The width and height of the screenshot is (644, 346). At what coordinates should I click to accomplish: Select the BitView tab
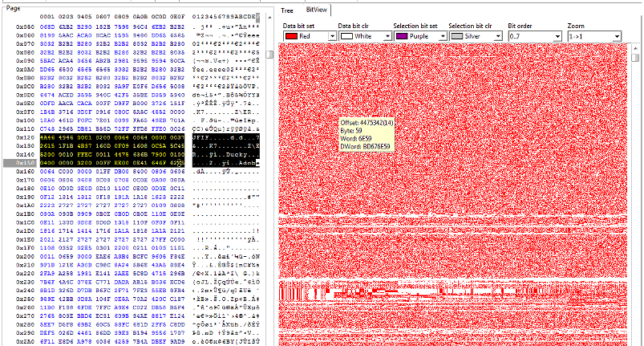(x=317, y=10)
